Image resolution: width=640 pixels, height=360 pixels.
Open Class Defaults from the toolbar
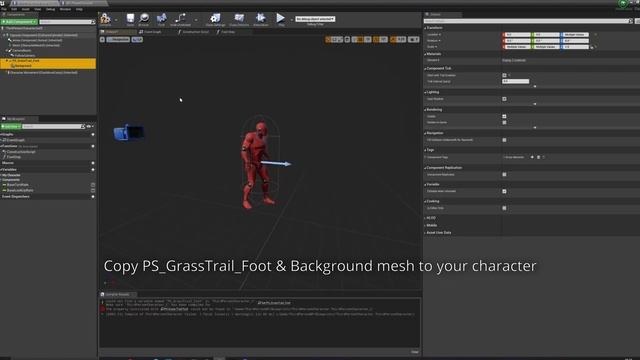239,19
